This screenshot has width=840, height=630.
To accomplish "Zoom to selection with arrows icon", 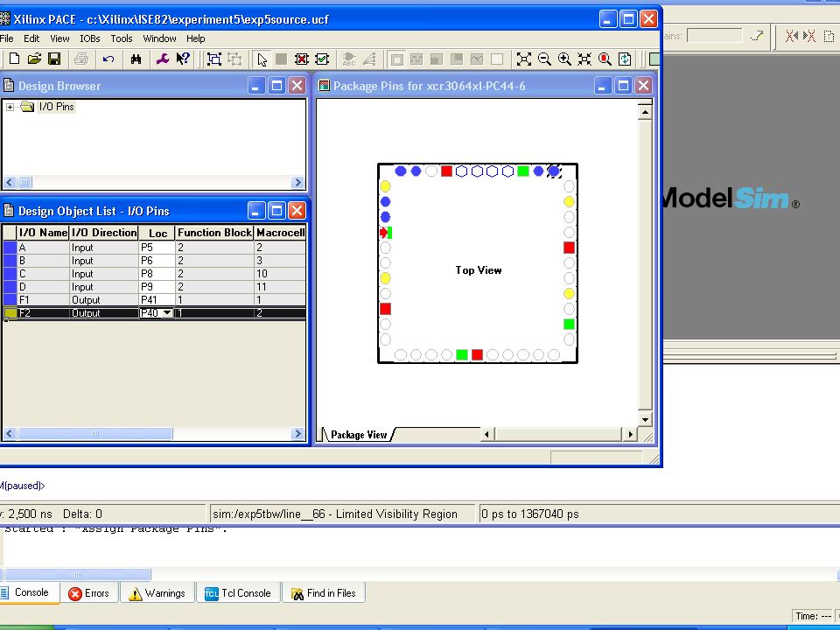I will [584, 59].
